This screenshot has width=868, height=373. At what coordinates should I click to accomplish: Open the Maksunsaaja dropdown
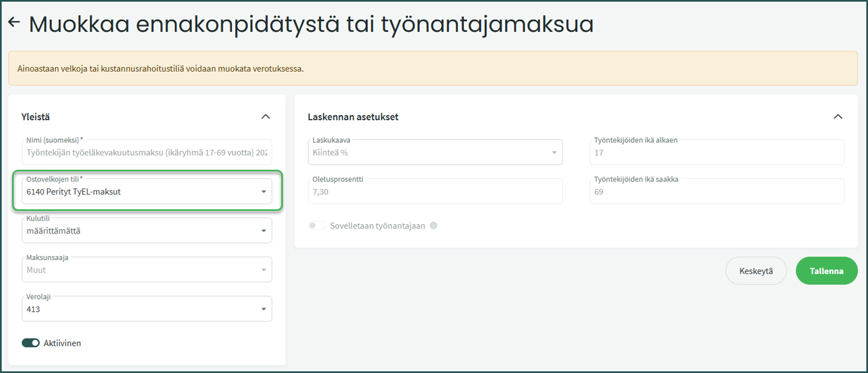coord(147,270)
